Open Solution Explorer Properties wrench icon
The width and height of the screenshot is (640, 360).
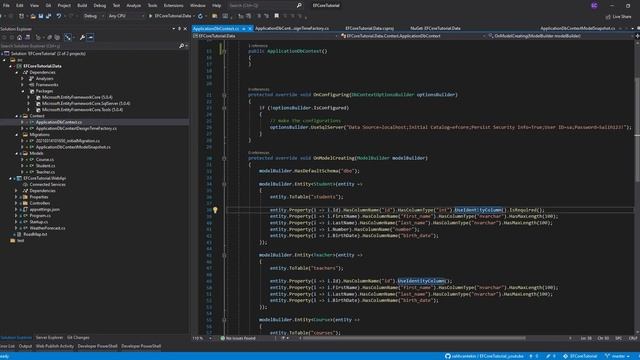[82, 37]
